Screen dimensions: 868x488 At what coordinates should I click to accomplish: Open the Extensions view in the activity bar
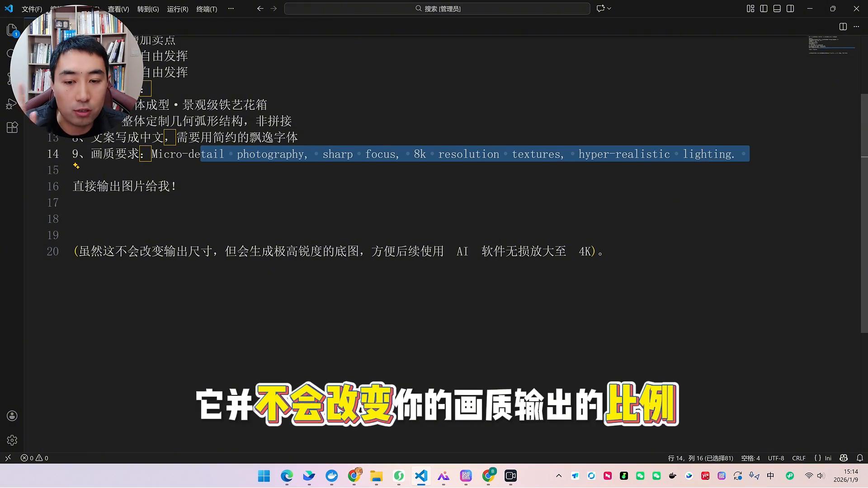click(12, 127)
